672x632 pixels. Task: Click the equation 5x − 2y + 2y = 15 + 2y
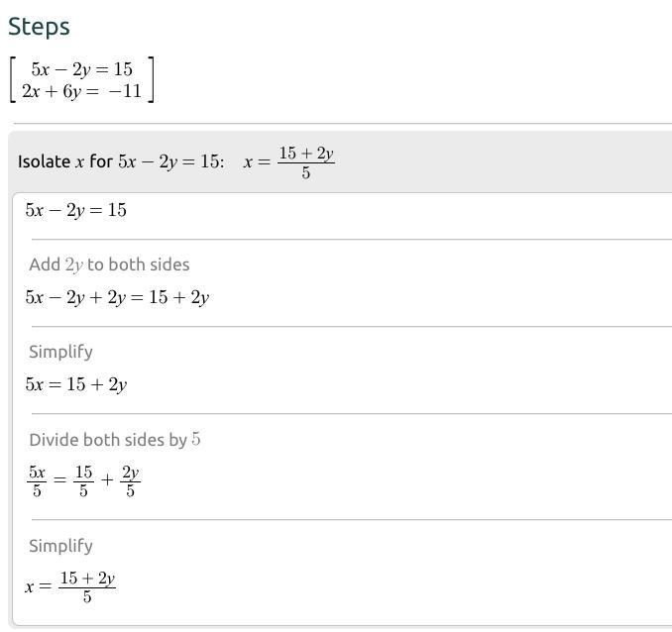(x=117, y=297)
